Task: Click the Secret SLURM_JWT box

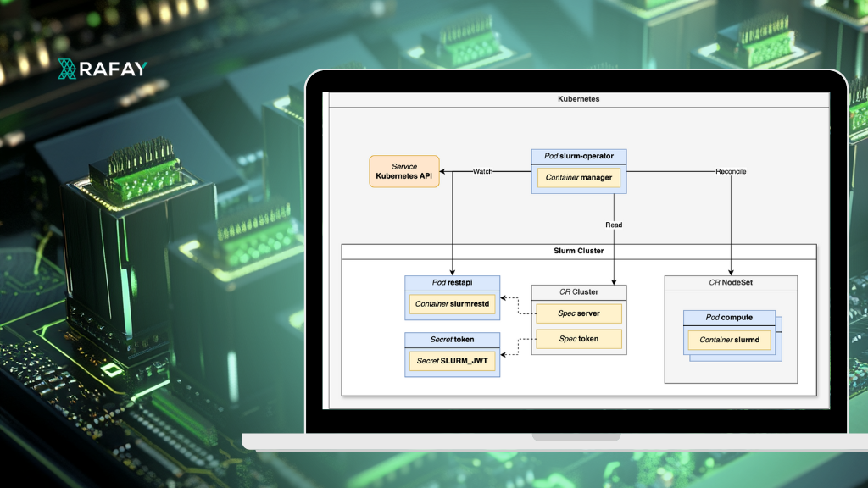Action: [452, 361]
